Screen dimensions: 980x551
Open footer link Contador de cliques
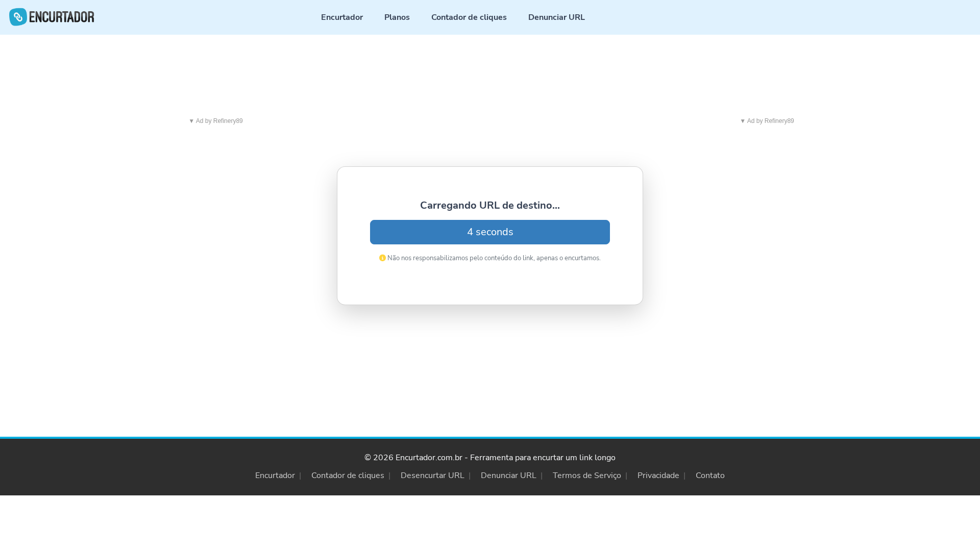[x=348, y=475]
